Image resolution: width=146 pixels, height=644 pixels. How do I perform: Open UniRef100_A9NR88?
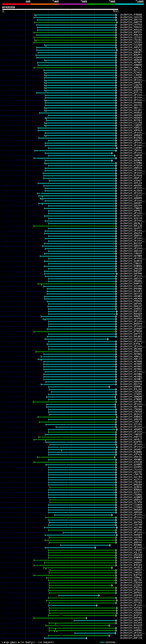point(131,65)
